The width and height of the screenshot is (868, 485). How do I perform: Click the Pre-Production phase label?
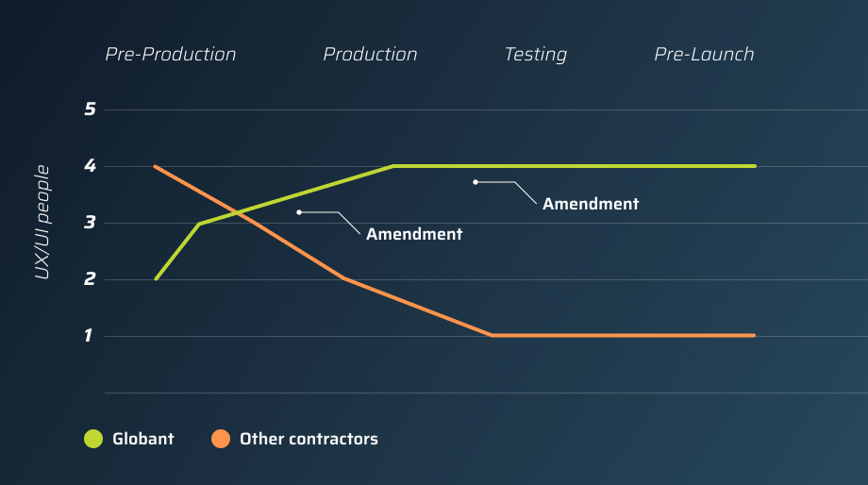(170, 55)
